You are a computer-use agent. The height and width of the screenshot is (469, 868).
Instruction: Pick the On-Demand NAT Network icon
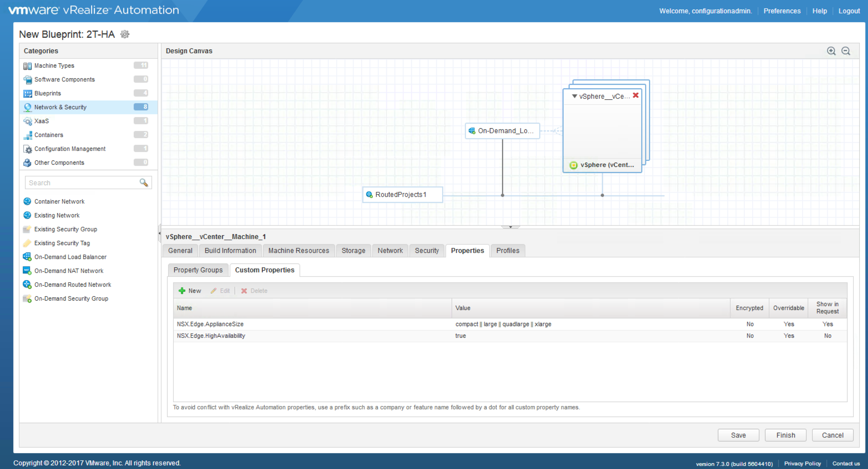click(27, 271)
